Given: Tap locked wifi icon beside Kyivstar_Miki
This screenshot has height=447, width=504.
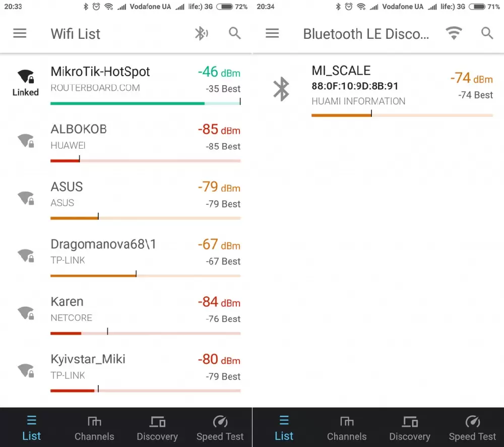Looking at the screenshot, I should (x=26, y=370).
